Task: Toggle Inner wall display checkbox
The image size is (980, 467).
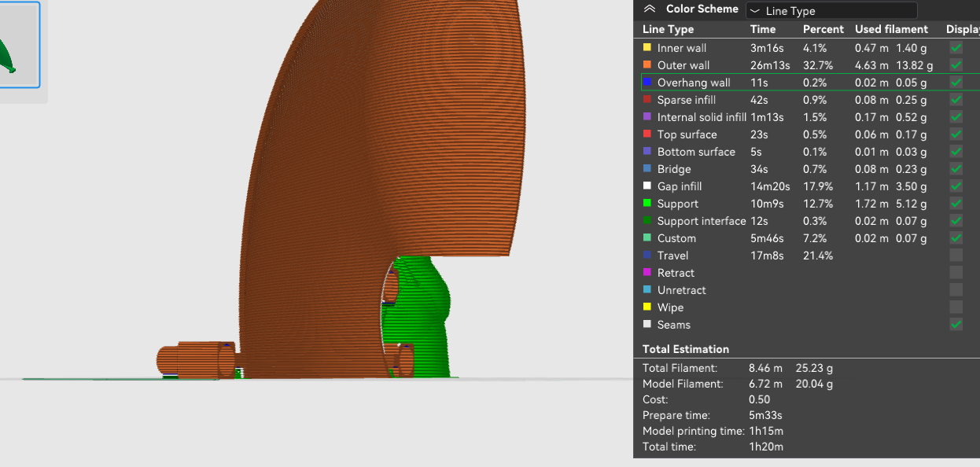Action: pos(956,48)
